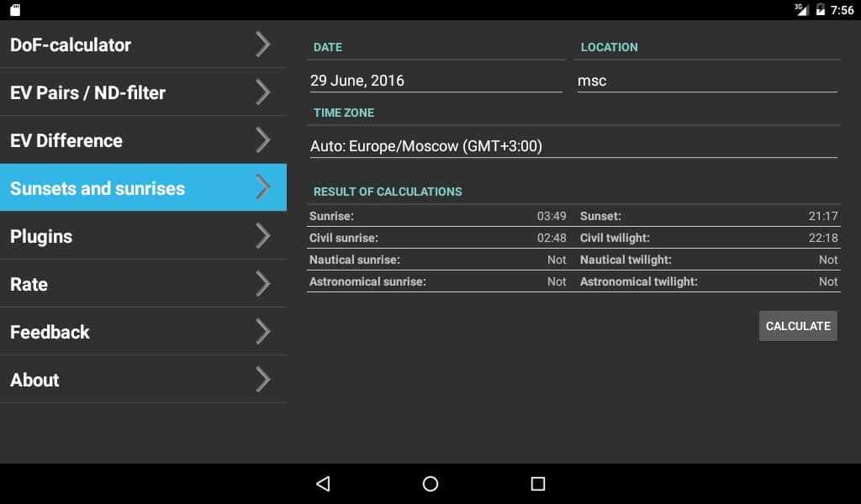
Task: Tap the battery icon in status bar
Action: pyautogui.click(x=820, y=10)
